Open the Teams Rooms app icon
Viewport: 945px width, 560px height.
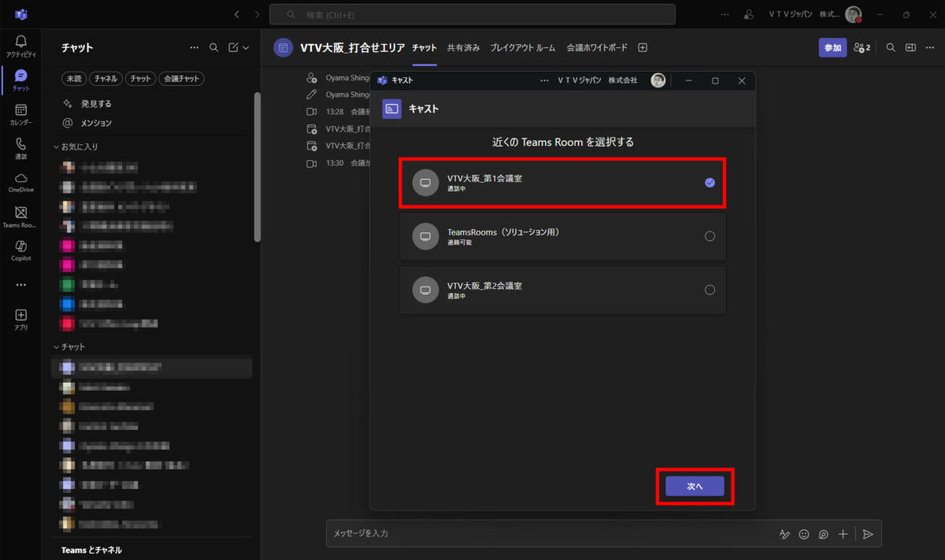coord(20,216)
